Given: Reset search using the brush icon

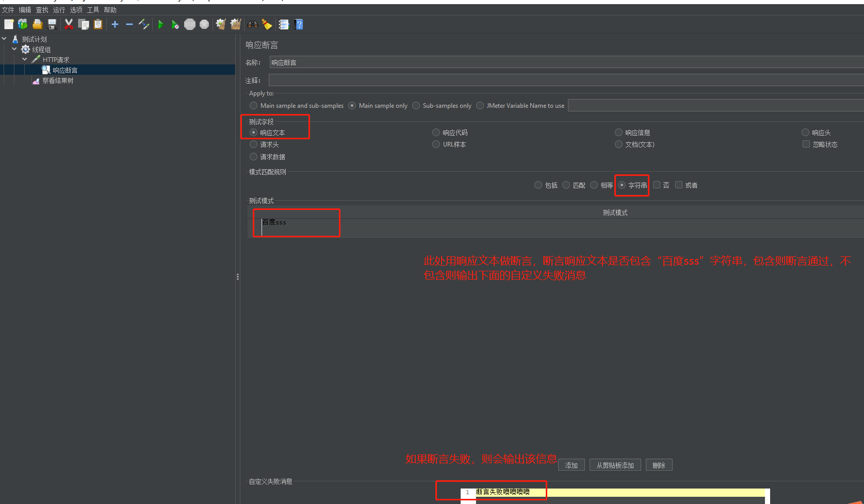Looking at the screenshot, I should tap(267, 24).
